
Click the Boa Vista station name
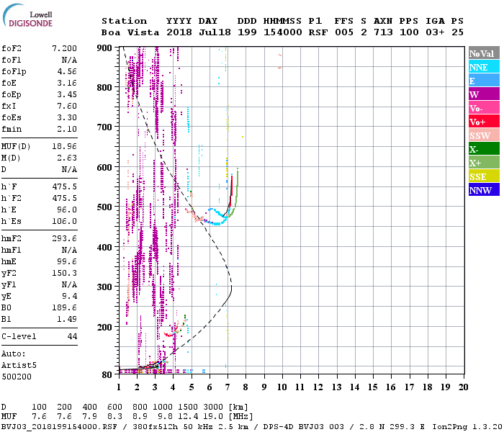(130, 32)
